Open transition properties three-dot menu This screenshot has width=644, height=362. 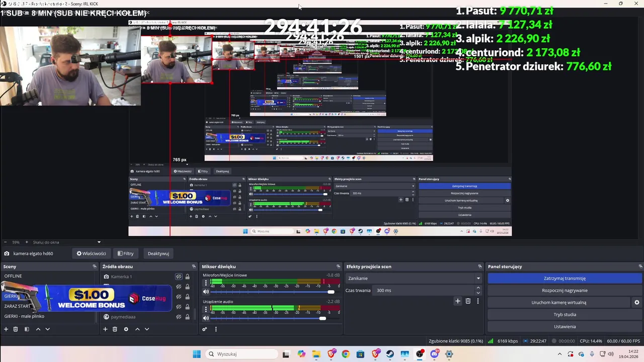pyautogui.click(x=478, y=301)
